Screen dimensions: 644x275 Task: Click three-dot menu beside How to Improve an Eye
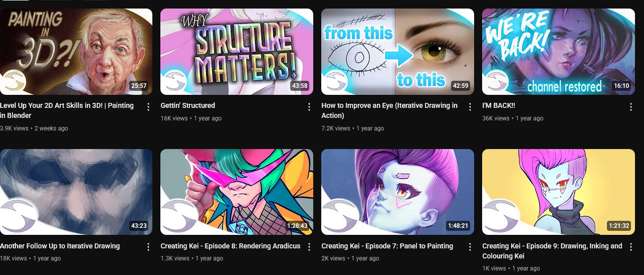click(470, 107)
